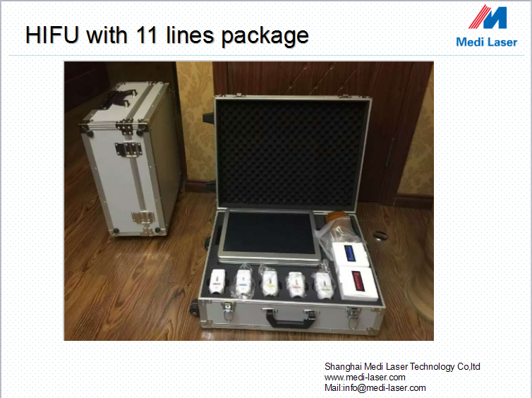Click the second cartridge with blue label
The image size is (532, 398).
[243, 283]
